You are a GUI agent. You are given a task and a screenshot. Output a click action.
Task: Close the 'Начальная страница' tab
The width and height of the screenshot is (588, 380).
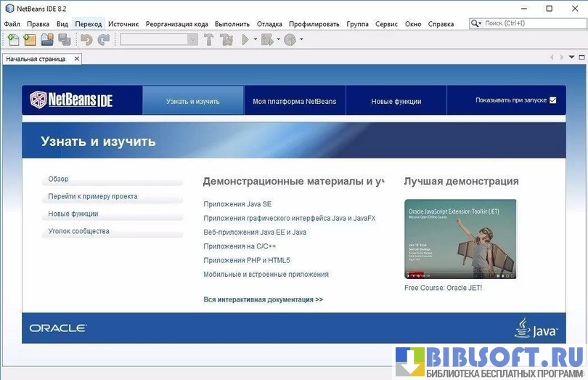[x=77, y=59]
